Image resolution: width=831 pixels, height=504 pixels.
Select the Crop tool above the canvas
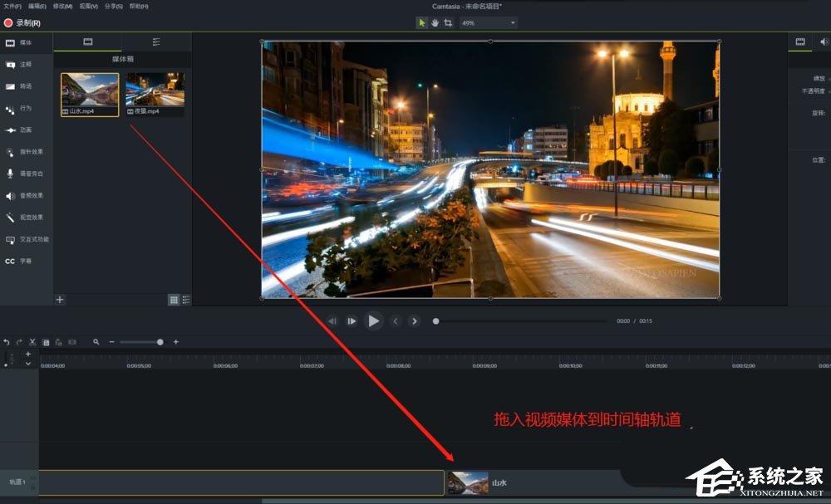[x=449, y=22]
